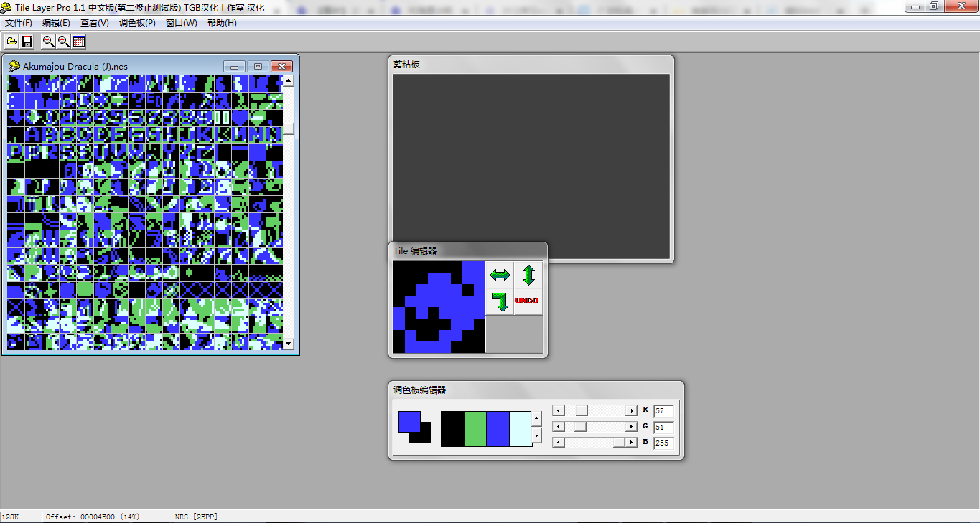Click the Akumajou Dracula (J).nes title text
Screen dimensions: 980x523
pyautogui.click(x=75, y=66)
